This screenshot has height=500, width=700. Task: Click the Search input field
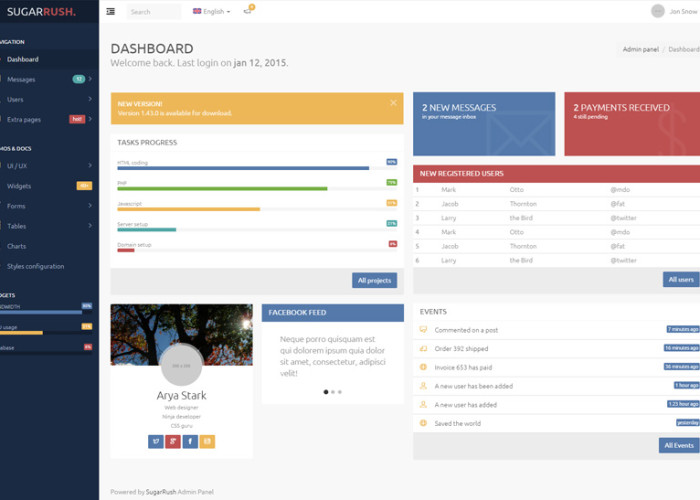(x=154, y=12)
